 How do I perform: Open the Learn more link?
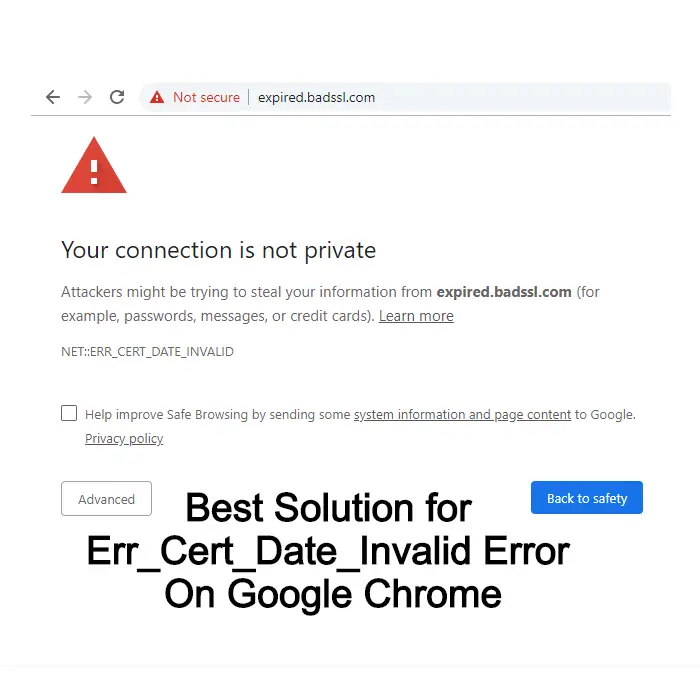click(x=416, y=316)
